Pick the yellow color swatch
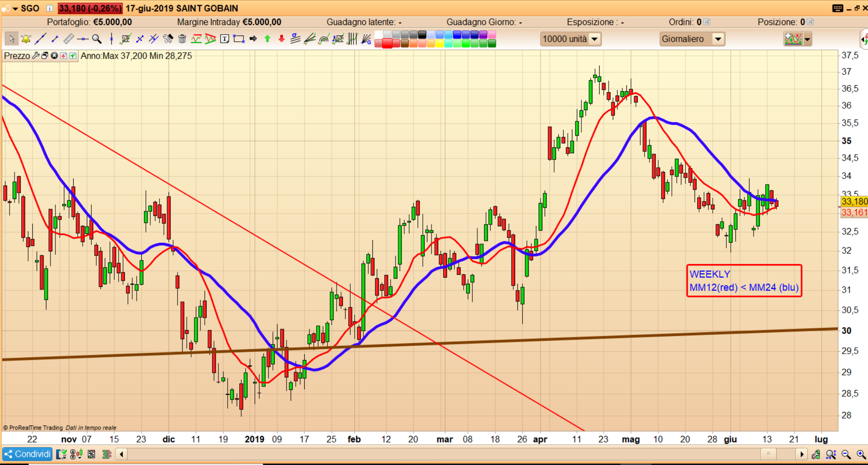The width and height of the screenshot is (868, 465). coord(440,44)
